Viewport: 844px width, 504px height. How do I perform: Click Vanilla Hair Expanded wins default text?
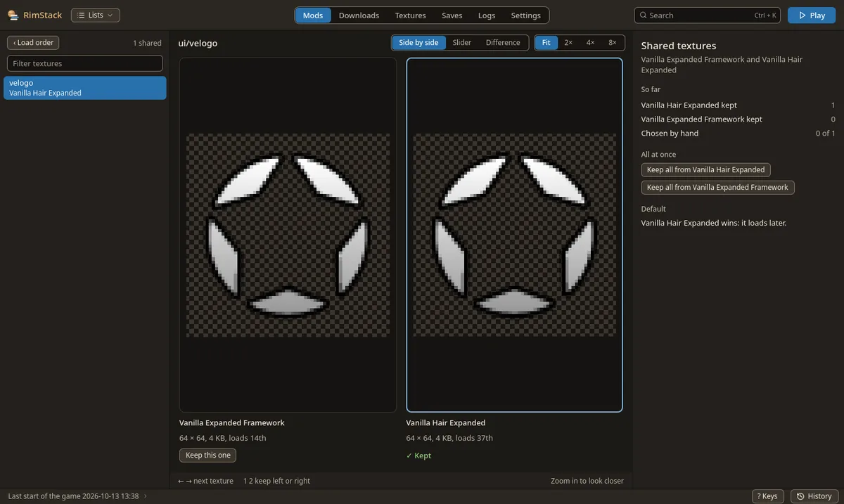[x=714, y=223]
